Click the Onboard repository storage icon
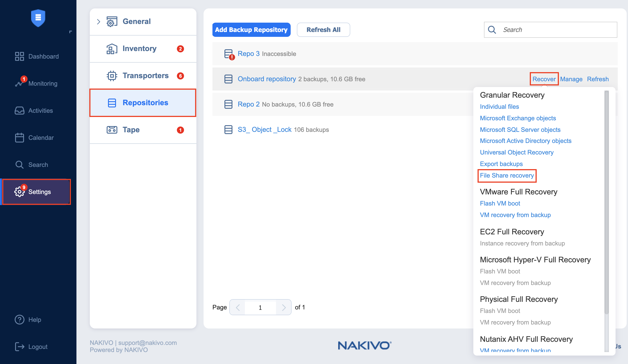Image resolution: width=628 pixels, height=364 pixels. click(228, 79)
